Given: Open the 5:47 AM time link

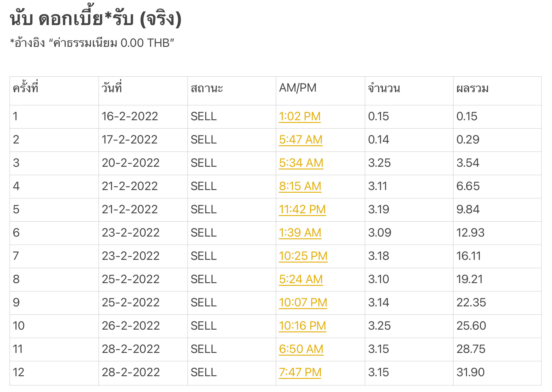Looking at the screenshot, I should point(301,140).
